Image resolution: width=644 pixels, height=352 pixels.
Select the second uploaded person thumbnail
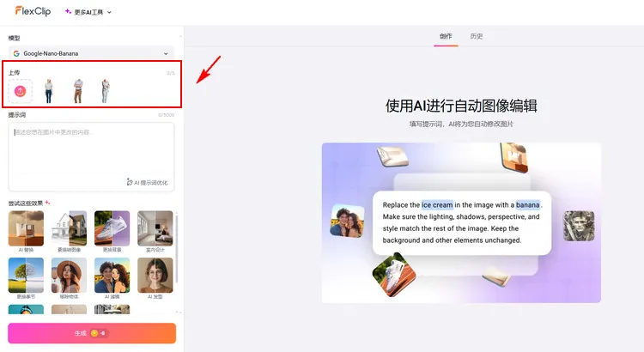(77, 90)
